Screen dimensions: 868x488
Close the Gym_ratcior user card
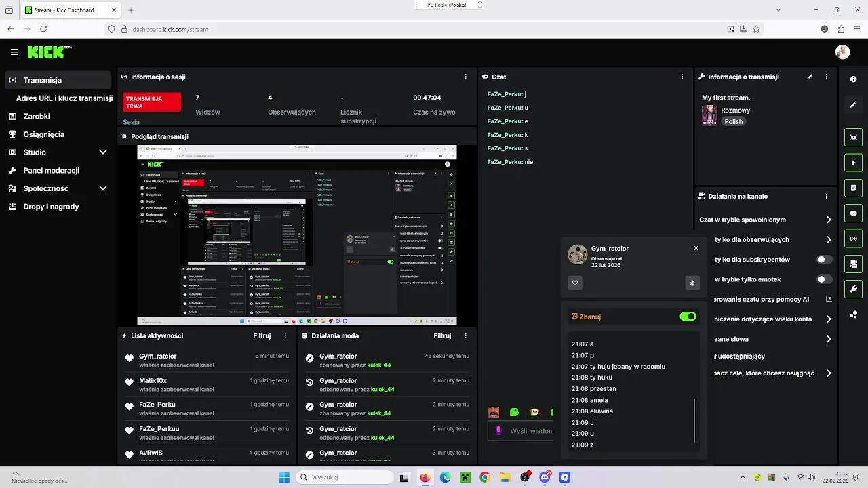click(696, 248)
